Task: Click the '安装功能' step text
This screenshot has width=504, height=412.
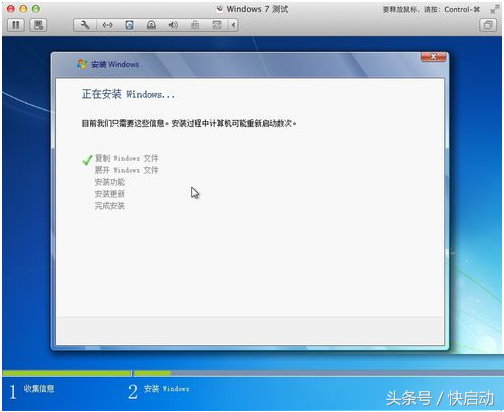Action: pos(110,182)
